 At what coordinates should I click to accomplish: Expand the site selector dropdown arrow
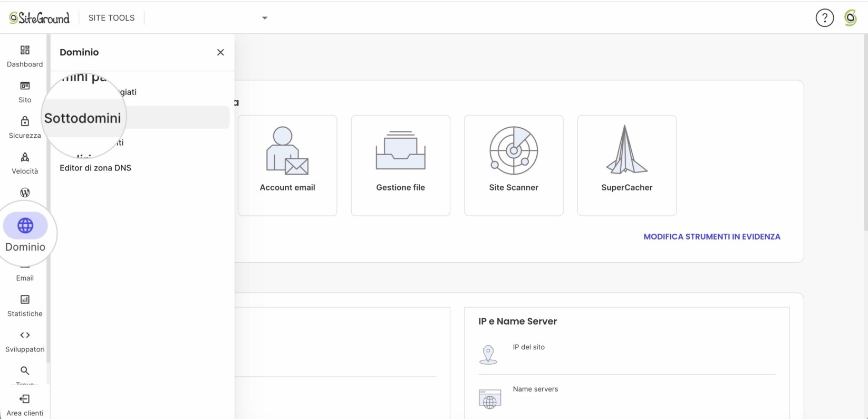(x=265, y=18)
